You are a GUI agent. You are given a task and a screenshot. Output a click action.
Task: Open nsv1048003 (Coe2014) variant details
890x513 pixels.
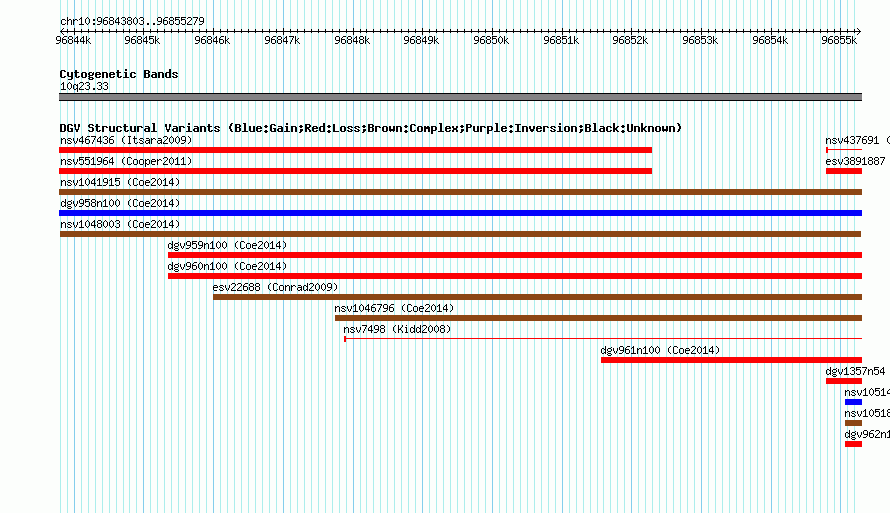(x=120, y=224)
